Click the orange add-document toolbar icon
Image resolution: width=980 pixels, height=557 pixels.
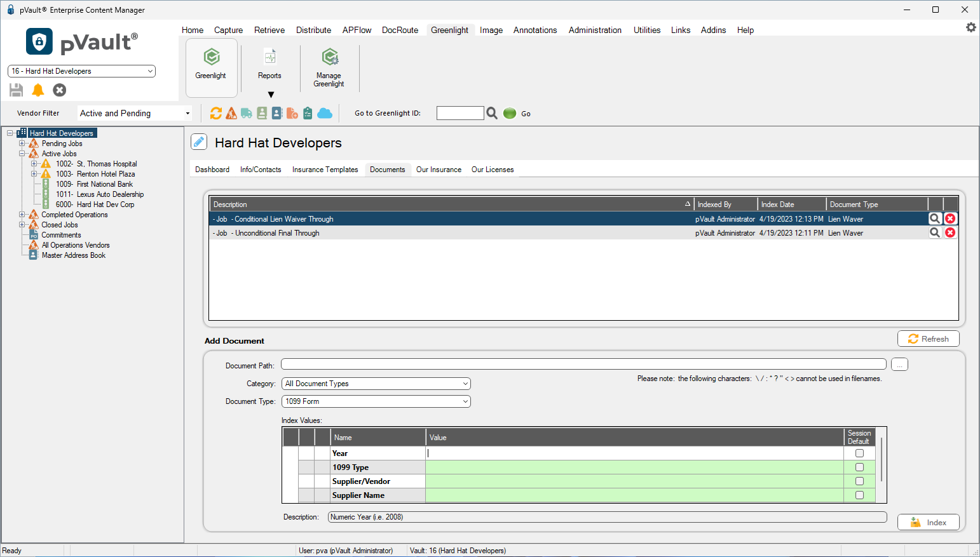(x=292, y=113)
